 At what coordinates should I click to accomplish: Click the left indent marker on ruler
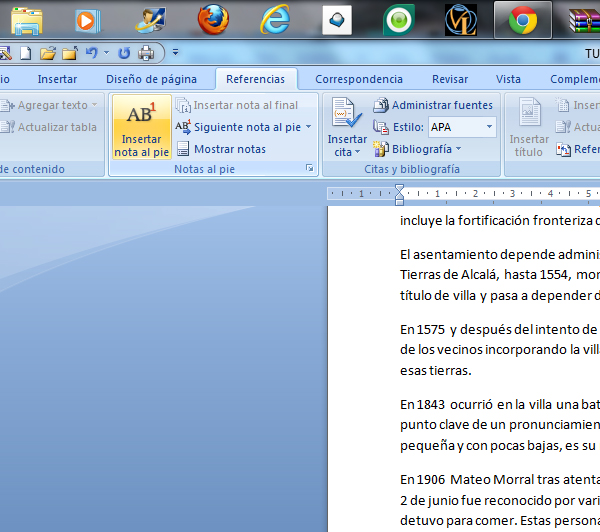399,200
